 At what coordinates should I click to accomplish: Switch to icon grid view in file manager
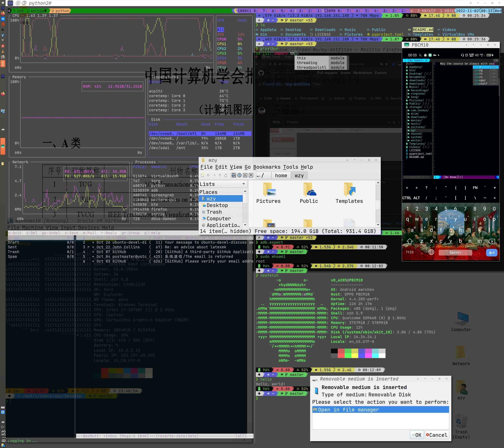245,175
